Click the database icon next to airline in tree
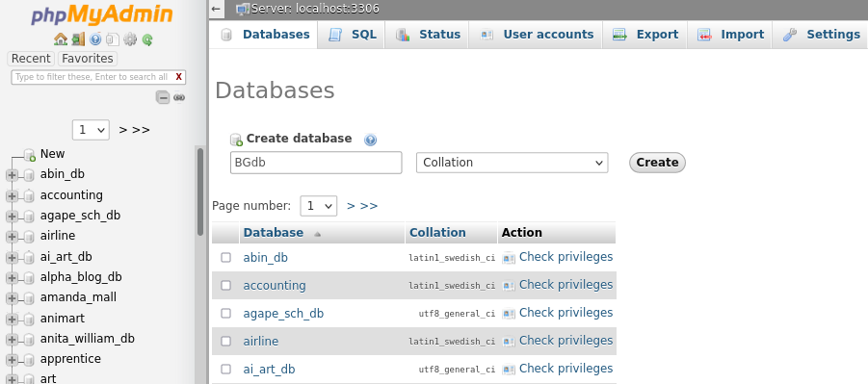868x384 pixels. (x=29, y=238)
